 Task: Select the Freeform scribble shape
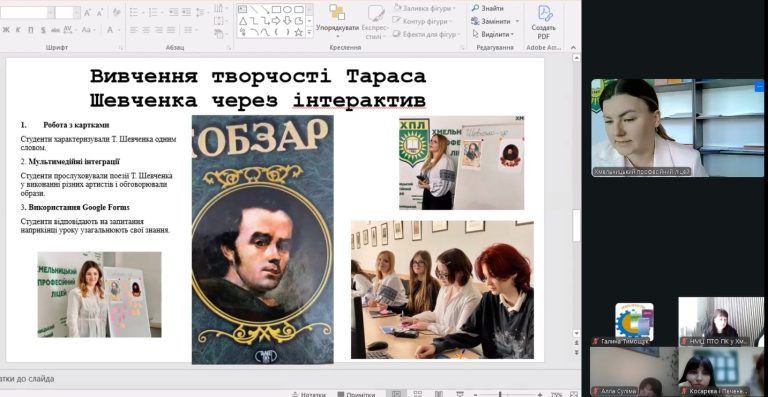coord(243,32)
